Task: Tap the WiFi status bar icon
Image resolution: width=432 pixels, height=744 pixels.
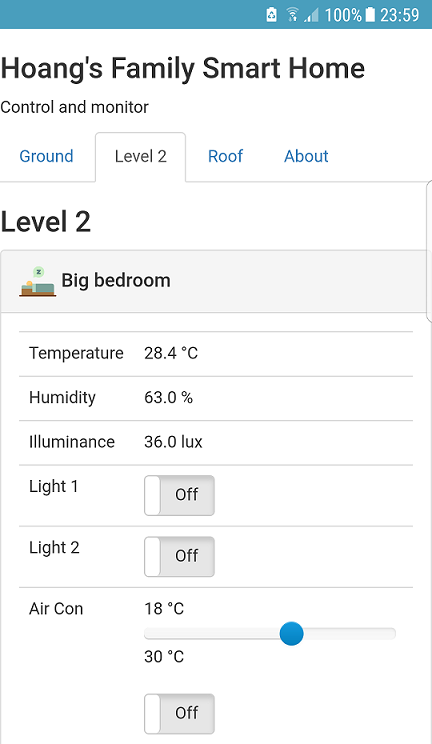Action: [292, 15]
